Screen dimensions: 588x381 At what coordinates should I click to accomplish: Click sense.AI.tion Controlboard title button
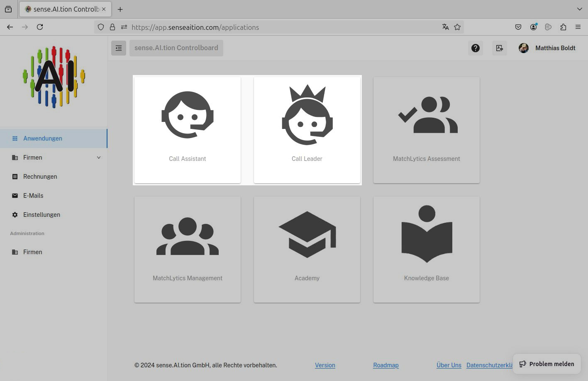coord(176,48)
